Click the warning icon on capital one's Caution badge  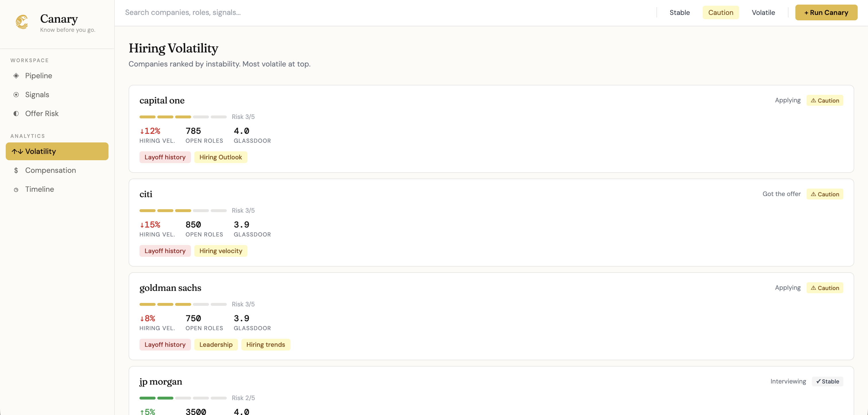pos(813,100)
